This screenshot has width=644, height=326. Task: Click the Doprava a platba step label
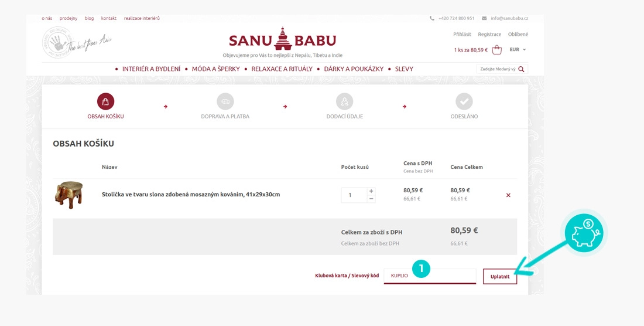[x=225, y=116]
